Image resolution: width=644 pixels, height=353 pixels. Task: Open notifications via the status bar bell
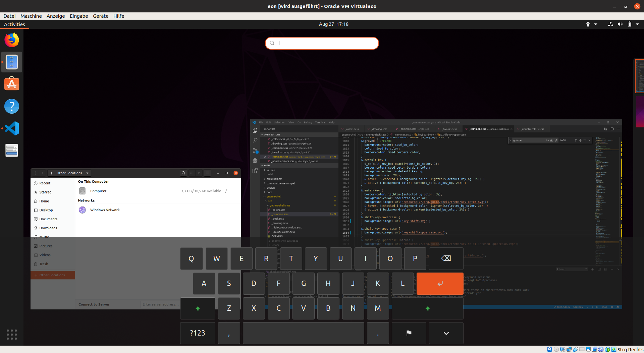click(618, 307)
